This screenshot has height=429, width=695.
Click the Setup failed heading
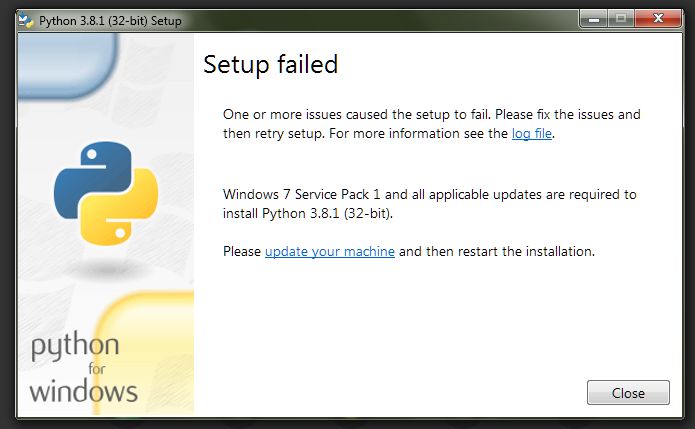[270, 65]
